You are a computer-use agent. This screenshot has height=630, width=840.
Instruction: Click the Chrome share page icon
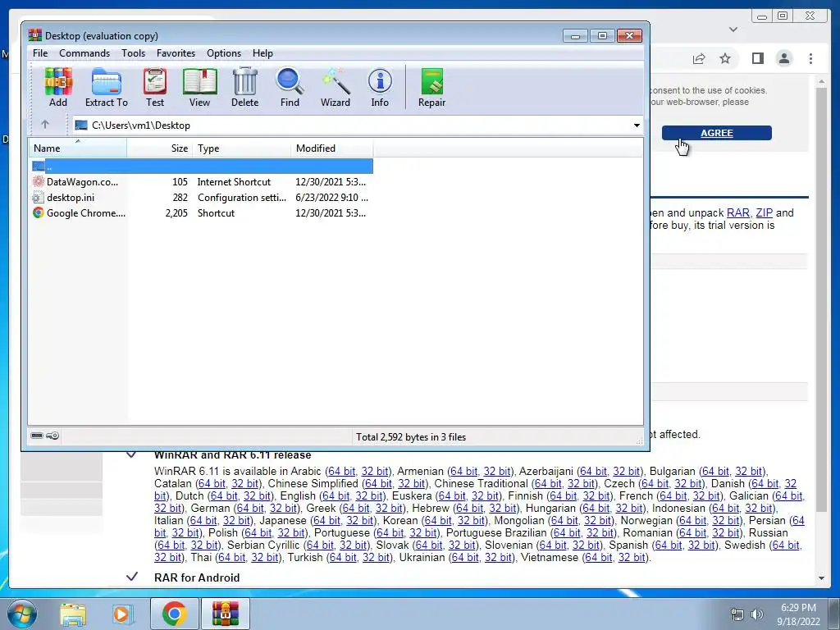(699, 58)
